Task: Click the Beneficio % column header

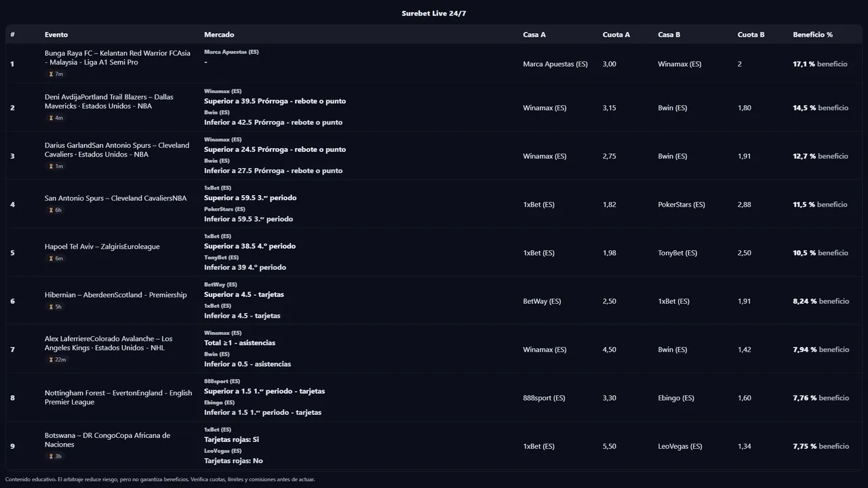Action: tap(812, 35)
